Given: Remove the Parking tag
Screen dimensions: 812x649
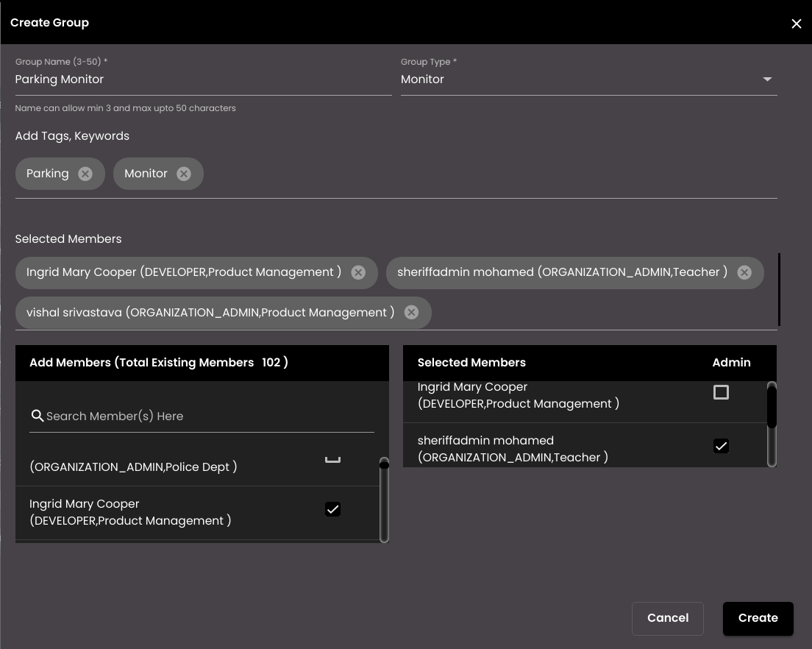Looking at the screenshot, I should pyautogui.click(x=85, y=174).
